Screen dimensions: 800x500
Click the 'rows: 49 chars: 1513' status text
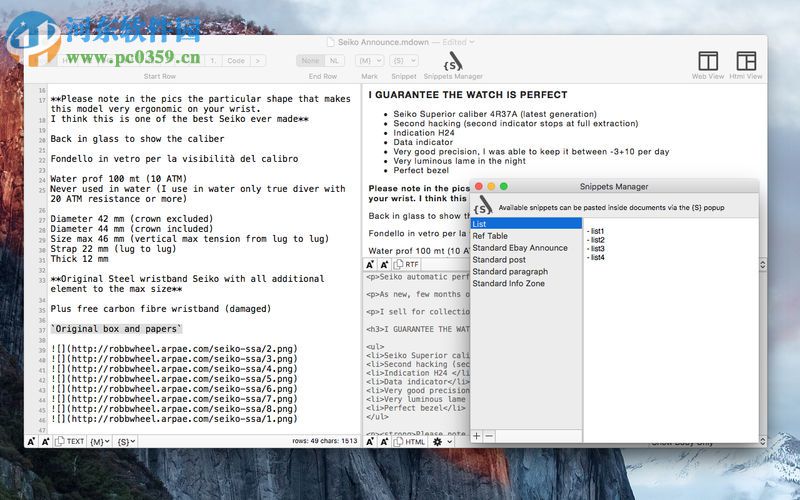[x=324, y=441]
